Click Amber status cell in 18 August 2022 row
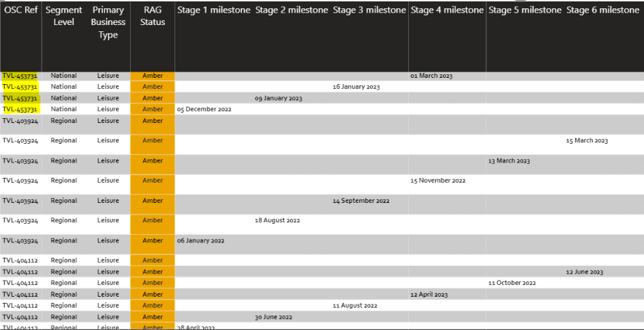This screenshot has width=644, height=330. pyautogui.click(x=152, y=221)
